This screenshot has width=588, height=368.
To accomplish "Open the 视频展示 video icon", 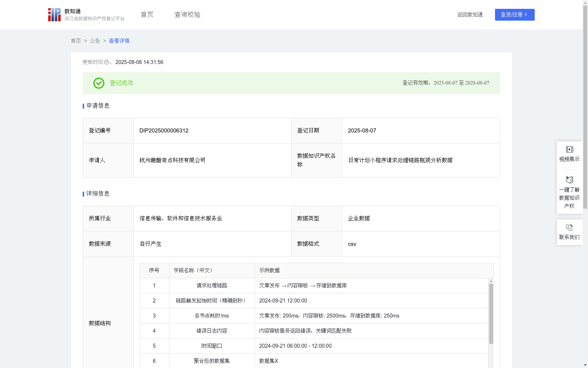I will pos(569,149).
